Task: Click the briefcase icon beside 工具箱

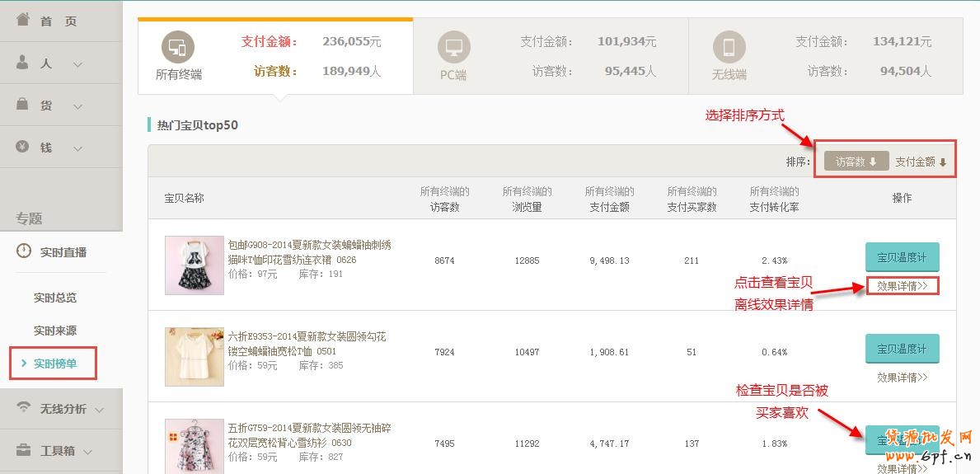Action: pyautogui.click(x=24, y=449)
